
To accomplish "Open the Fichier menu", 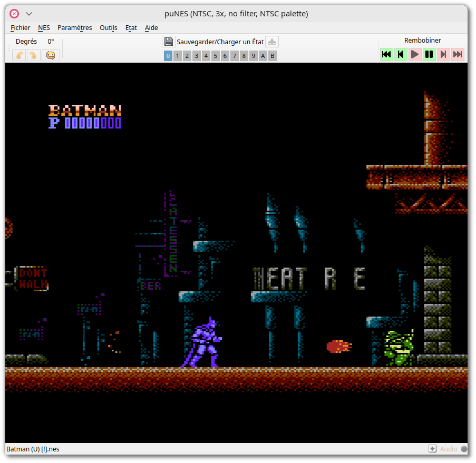I will click(x=21, y=27).
